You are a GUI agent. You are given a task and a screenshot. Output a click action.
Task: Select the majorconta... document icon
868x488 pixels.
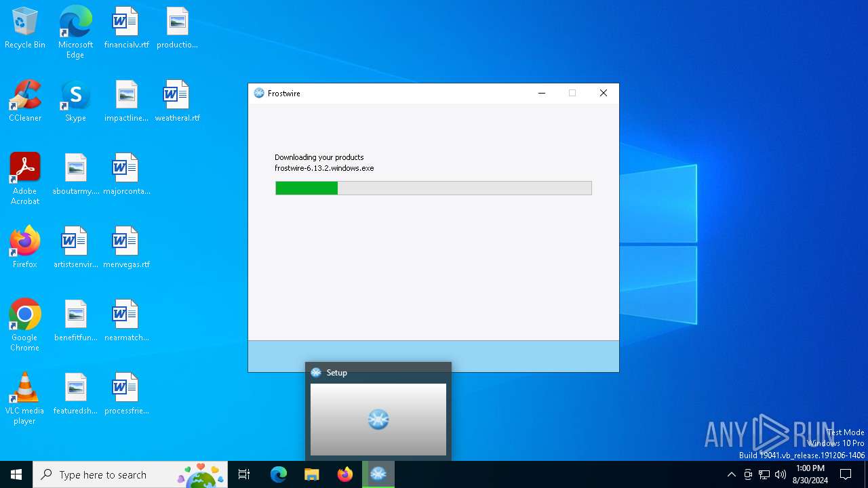126,175
